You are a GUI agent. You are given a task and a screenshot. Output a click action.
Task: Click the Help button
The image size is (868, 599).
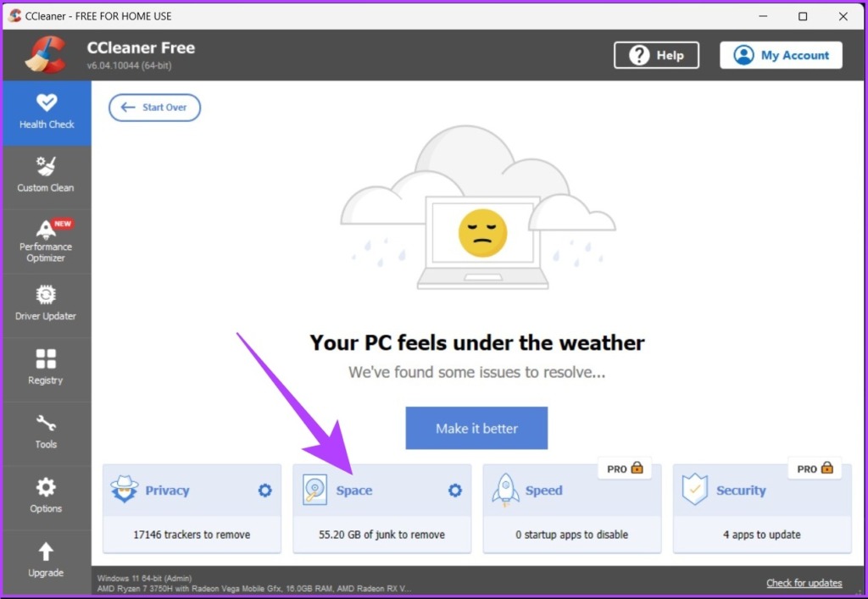click(x=657, y=55)
